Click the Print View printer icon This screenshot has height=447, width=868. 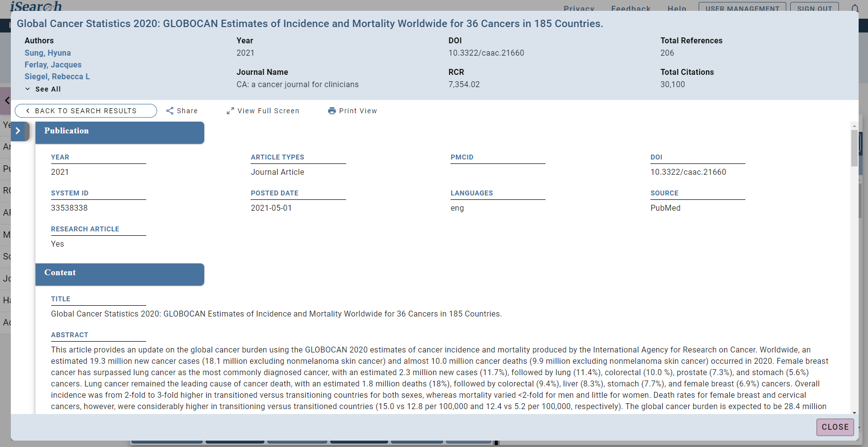(x=332, y=110)
